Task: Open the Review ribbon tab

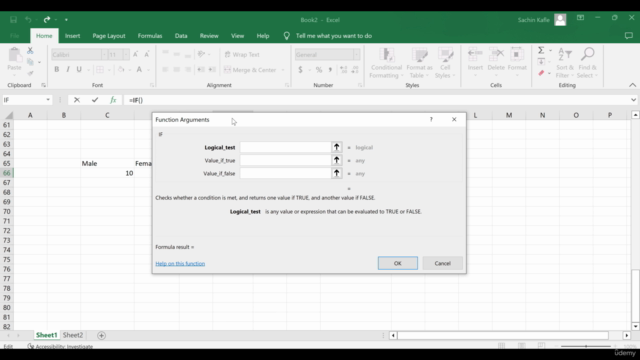Action: (x=209, y=36)
